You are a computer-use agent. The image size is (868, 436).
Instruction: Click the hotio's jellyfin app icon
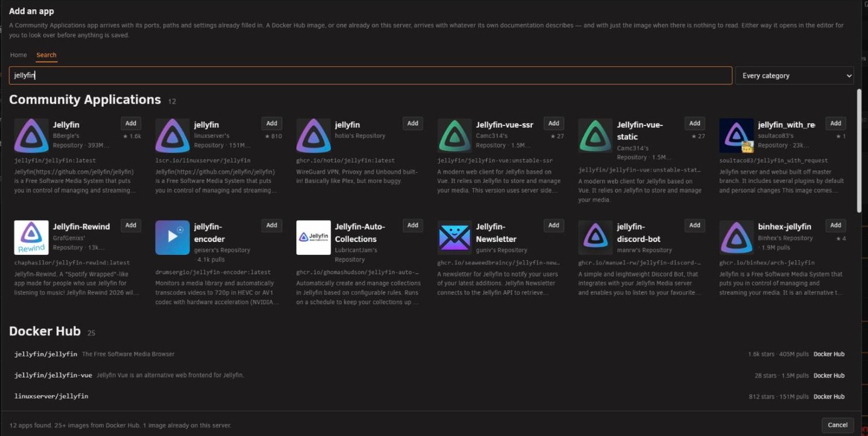tap(314, 135)
